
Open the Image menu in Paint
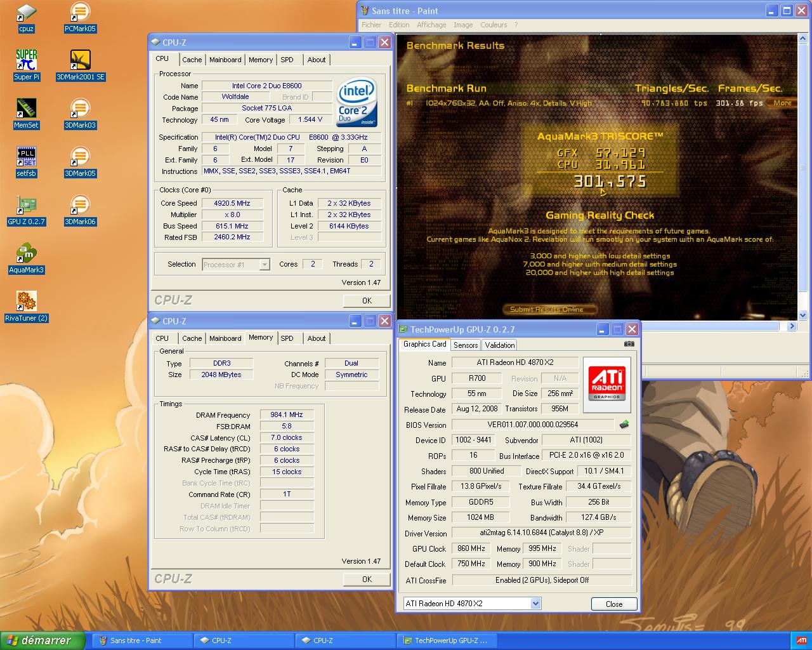pos(463,25)
